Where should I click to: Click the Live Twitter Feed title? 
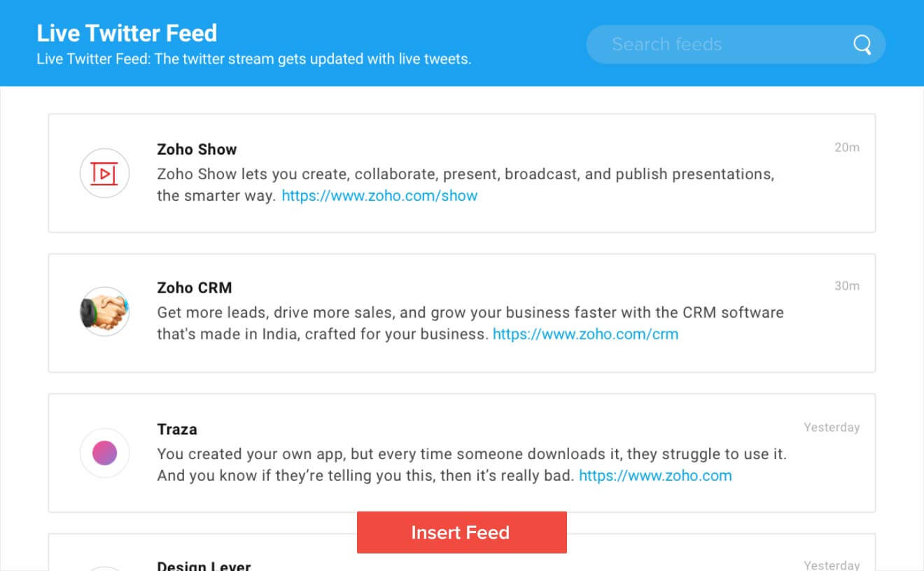[127, 33]
